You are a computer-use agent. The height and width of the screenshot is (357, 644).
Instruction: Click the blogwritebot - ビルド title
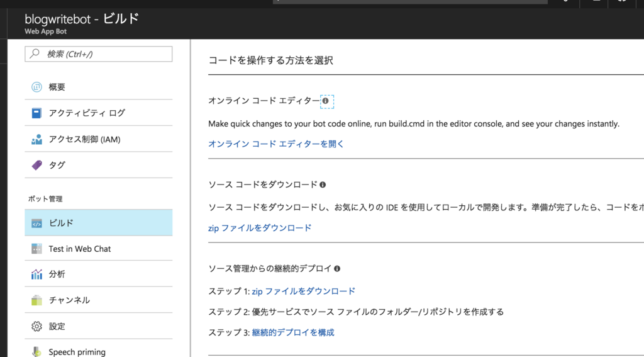tap(82, 18)
